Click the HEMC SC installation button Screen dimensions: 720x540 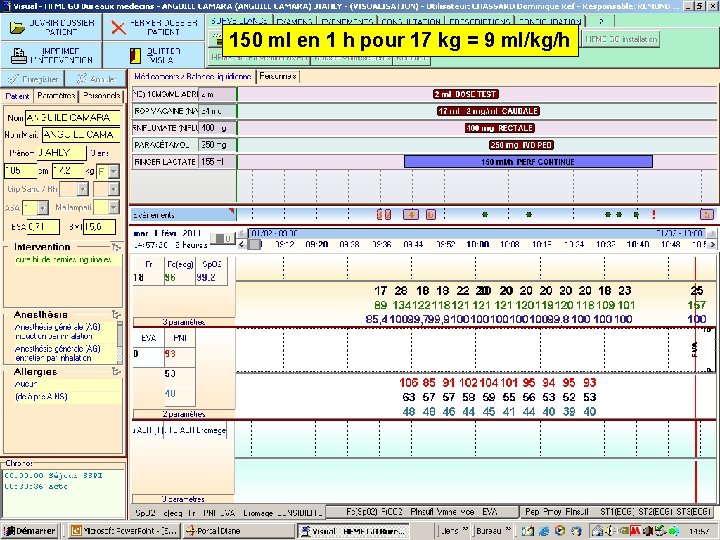coord(621,39)
